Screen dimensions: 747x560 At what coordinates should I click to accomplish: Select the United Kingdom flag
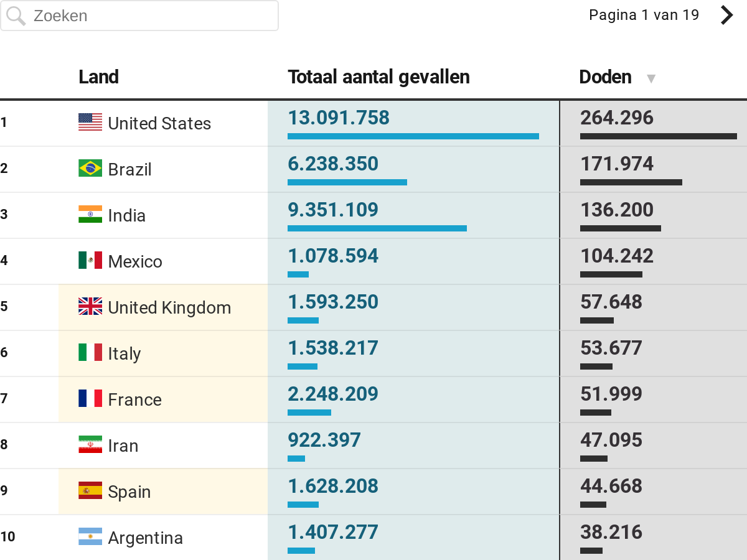pos(90,307)
